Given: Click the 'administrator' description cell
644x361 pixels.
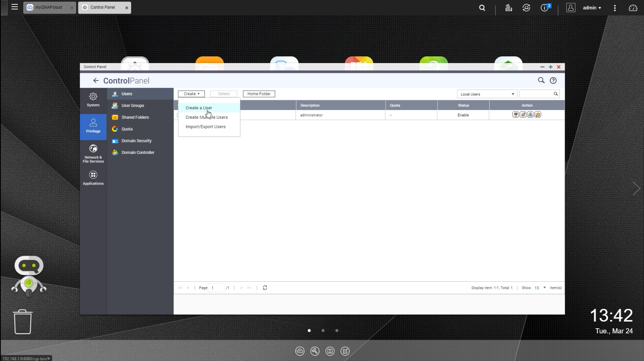Looking at the screenshot, I should (x=341, y=115).
